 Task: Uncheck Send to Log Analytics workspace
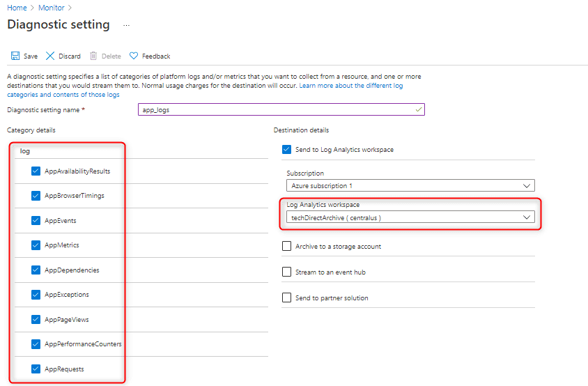coord(286,149)
